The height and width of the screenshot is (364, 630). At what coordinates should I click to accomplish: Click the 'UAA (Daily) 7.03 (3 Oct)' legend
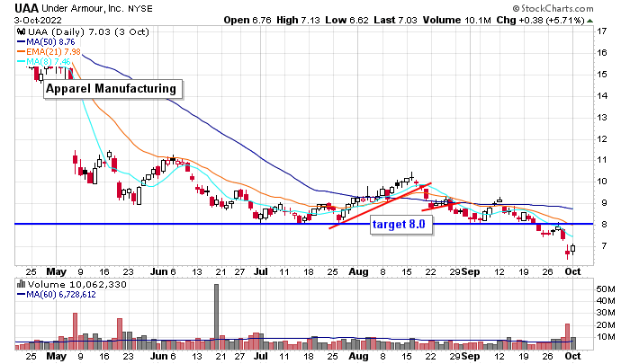(x=88, y=31)
